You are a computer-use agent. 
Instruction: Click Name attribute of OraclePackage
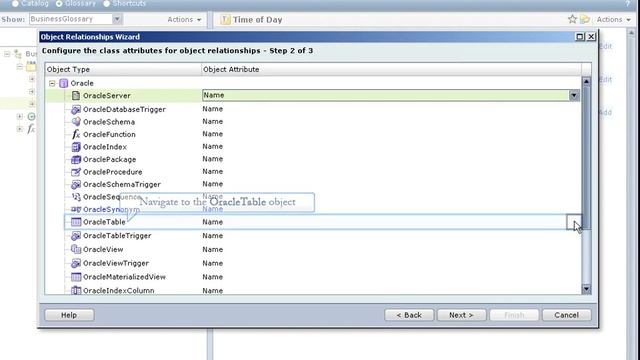[x=213, y=159]
